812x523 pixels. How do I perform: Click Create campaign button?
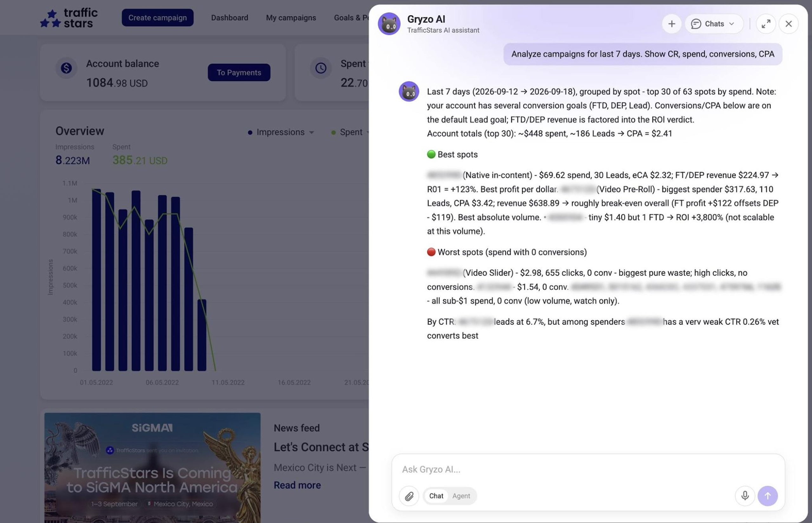[x=158, y=18]
